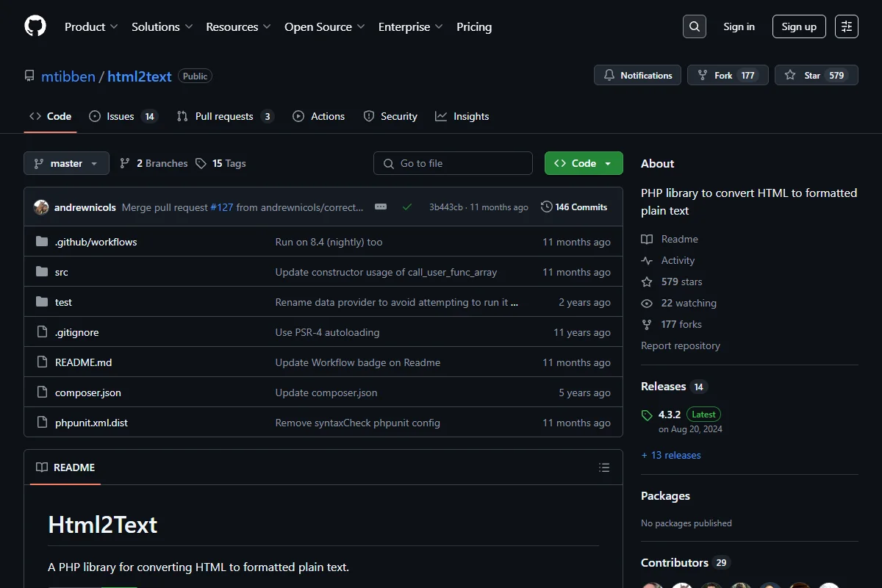Open the README outline list icon

coord(604,467)
